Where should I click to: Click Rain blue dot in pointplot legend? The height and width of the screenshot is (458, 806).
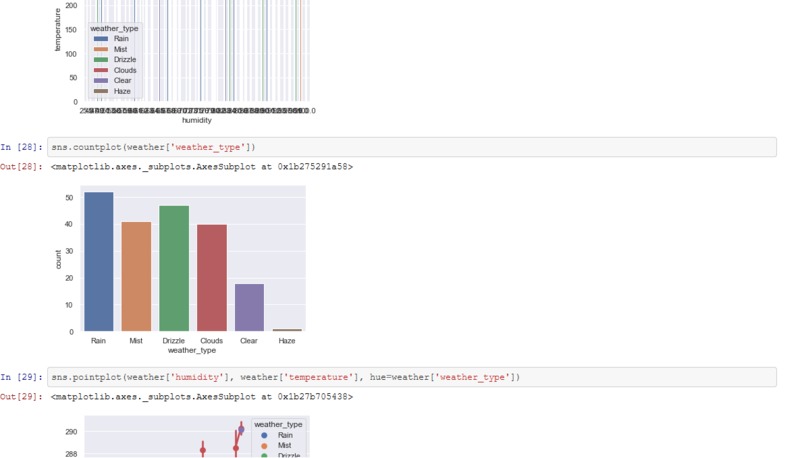[264, 435]
